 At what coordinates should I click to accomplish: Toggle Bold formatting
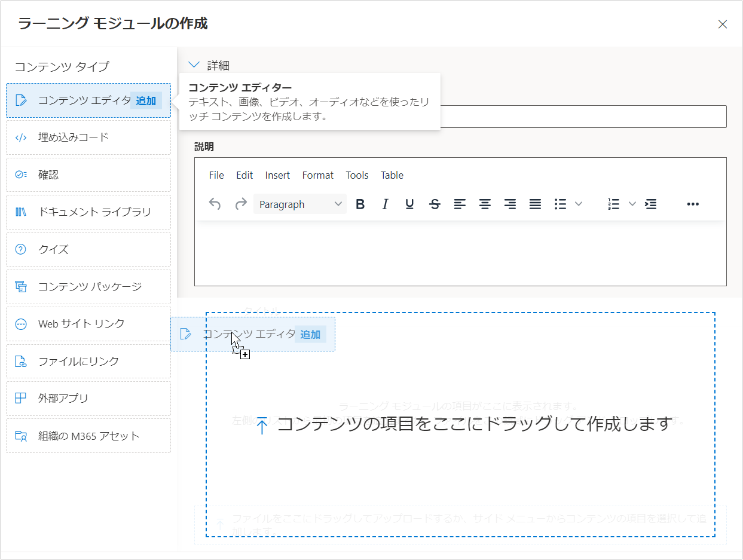[x=360, y=204]
